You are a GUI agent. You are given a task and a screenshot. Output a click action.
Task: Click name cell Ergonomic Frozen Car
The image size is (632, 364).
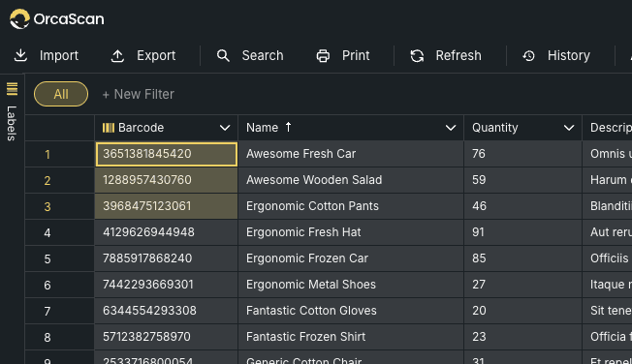tap(351, 258)
